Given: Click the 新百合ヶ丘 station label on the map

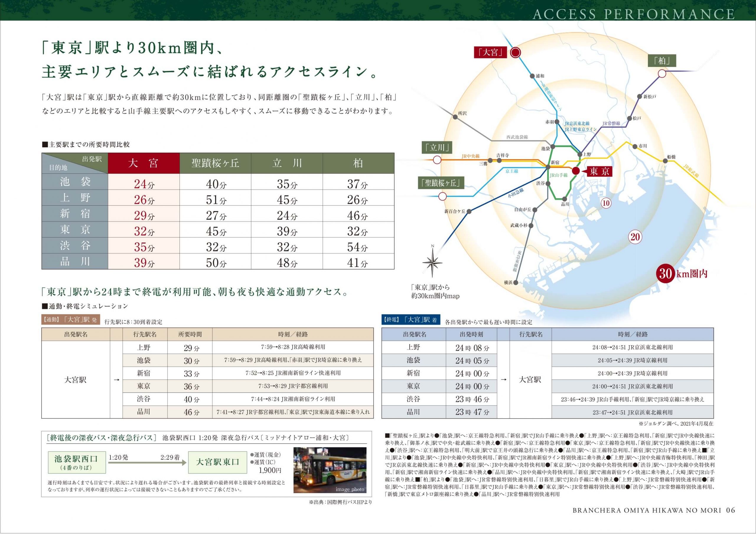Looking at the screenshot, I should 455,211.
